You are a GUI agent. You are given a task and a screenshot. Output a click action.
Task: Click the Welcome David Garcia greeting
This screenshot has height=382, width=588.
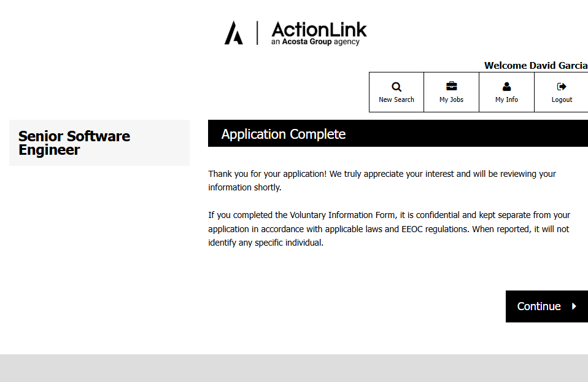pos(535,65)
